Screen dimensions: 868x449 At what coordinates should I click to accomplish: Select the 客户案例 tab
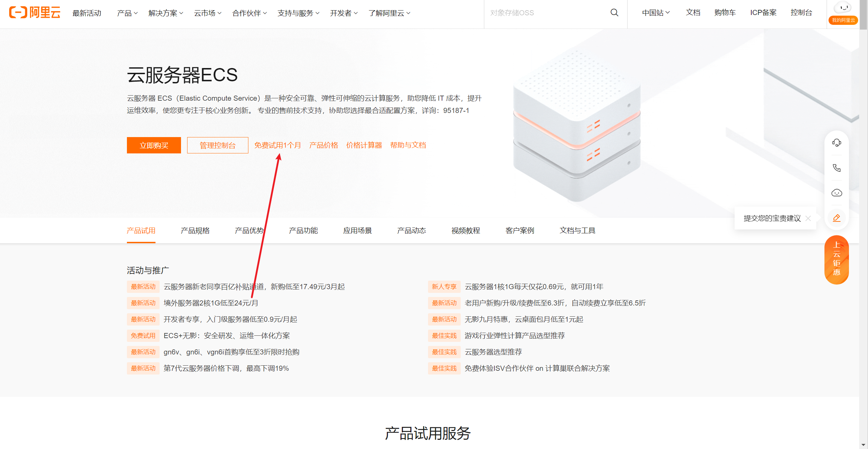pos(520,231)
